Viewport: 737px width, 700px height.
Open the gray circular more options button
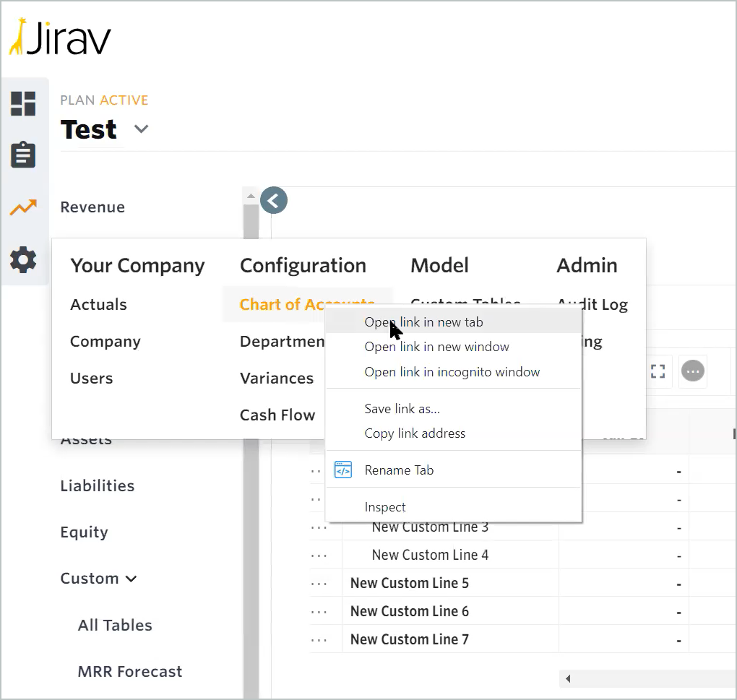pos(693,371)
